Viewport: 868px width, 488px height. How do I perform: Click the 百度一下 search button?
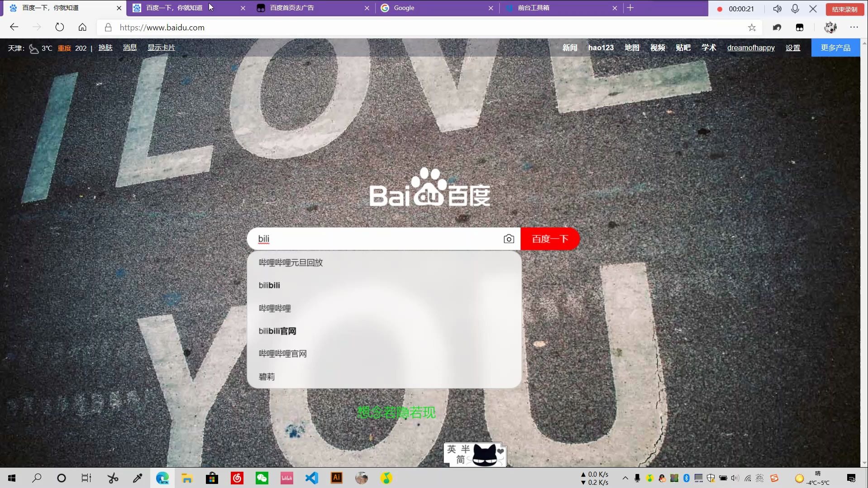550,239
